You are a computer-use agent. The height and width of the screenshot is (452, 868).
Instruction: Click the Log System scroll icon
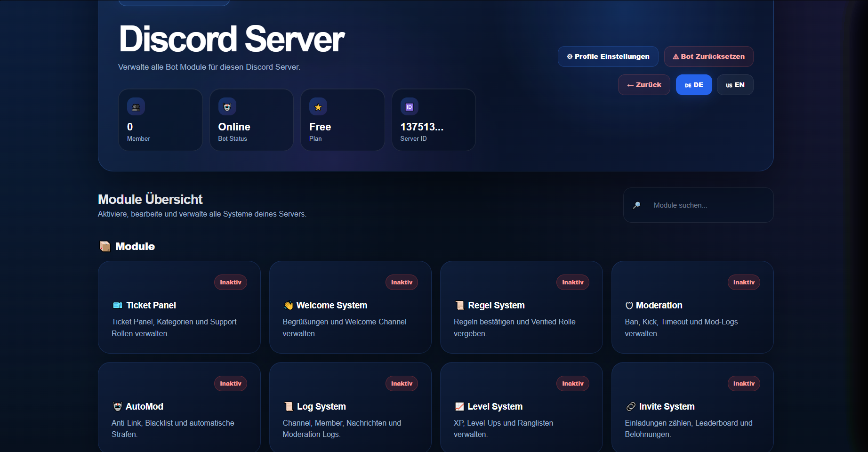click(289, 406)
